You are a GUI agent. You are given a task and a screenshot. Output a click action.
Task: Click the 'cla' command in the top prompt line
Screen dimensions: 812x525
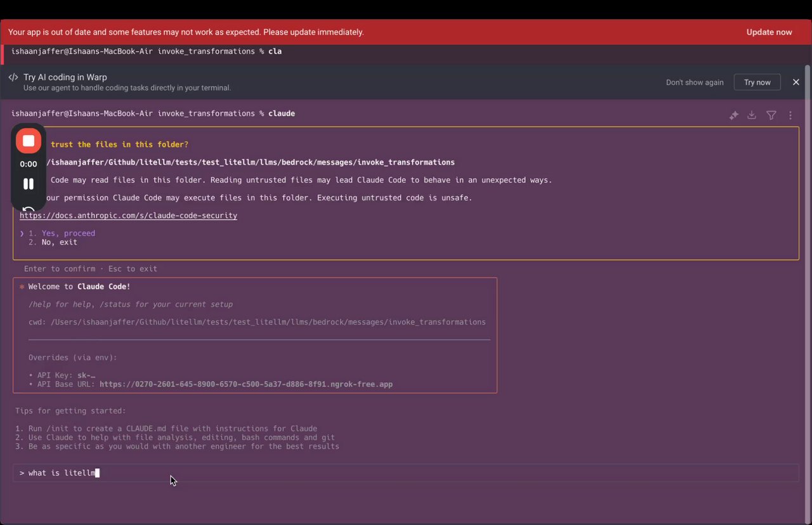coord(275,51)
